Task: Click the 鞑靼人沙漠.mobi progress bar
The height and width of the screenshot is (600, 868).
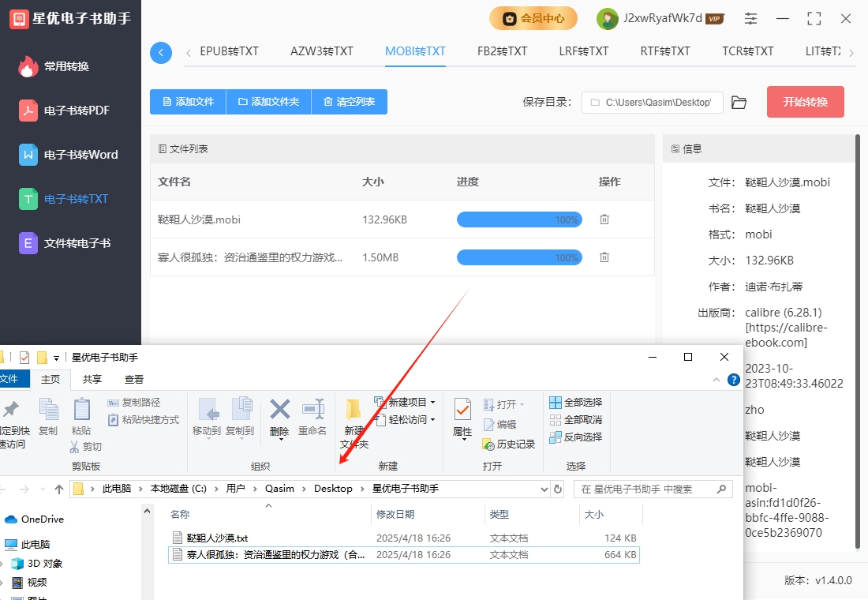Action: click(519, 219)
